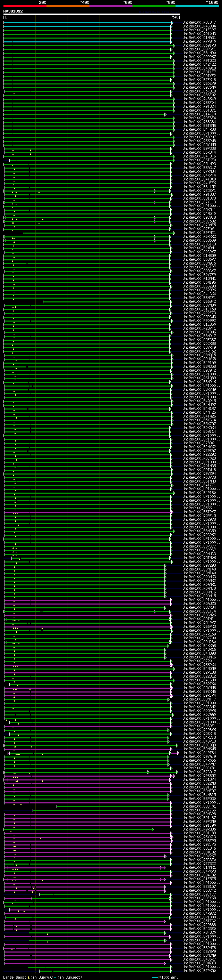Image resolution: width=222 pixels, height=980 pixels.
Task: Click the cyan ~100% identity legend bar
Action: (x=197, y=7)
